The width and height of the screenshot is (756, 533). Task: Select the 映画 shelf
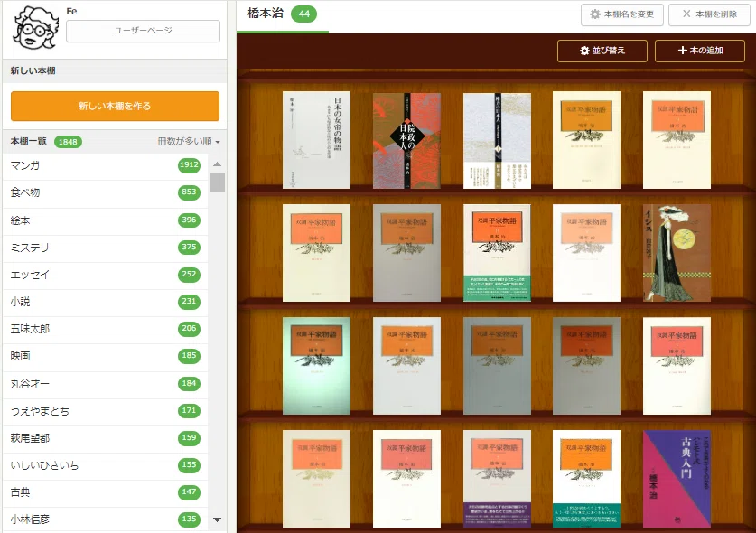coord(105,356)
